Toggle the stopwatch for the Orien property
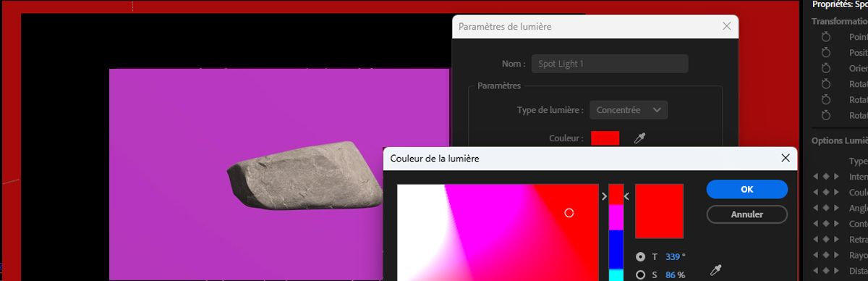This screenshot has height=281, width=868. coord(826,68)
